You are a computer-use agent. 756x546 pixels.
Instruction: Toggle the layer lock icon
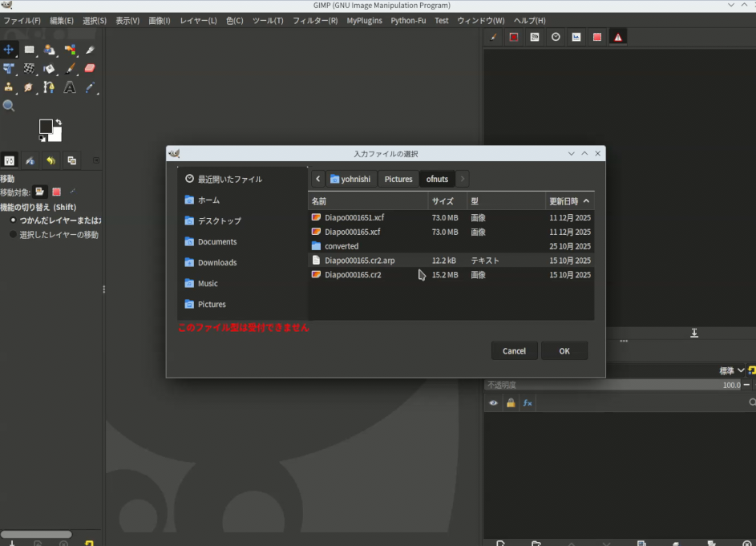click(x=511, y=402)
